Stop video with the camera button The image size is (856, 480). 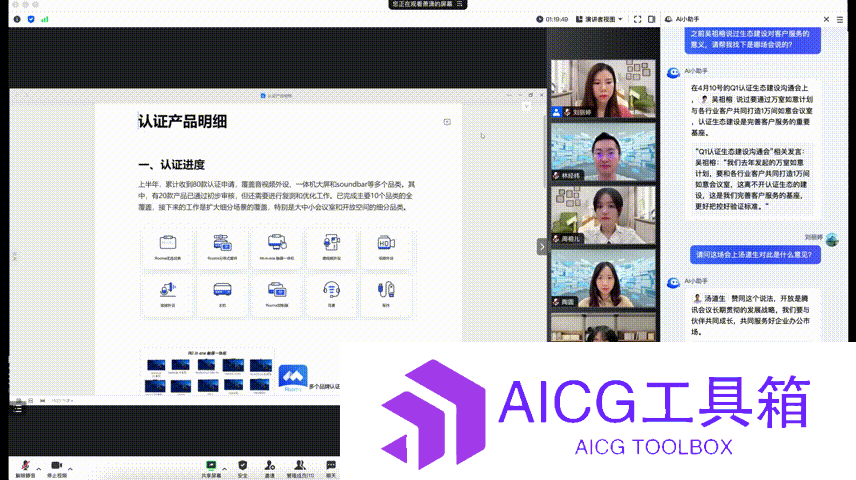tap(56, 465)
